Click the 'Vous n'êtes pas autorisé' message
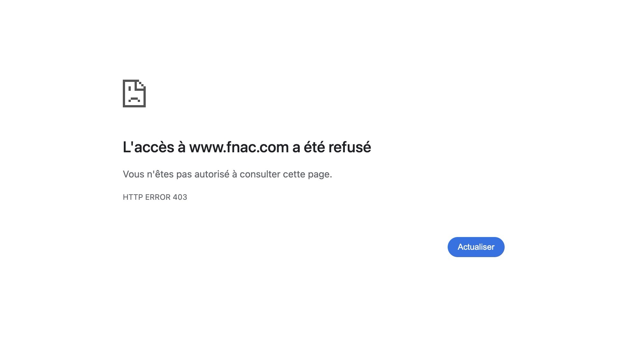Viewport: 644px width, 353px height. pyautogui.click(x=227, y=174)
